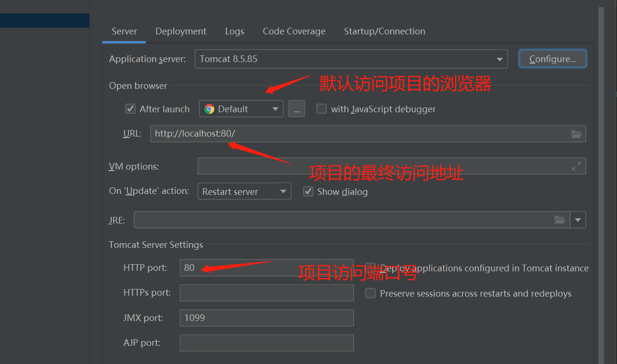Toggle the Show dialog checkbox
This screenshot has height=364, width=617.
coord(308,192)
